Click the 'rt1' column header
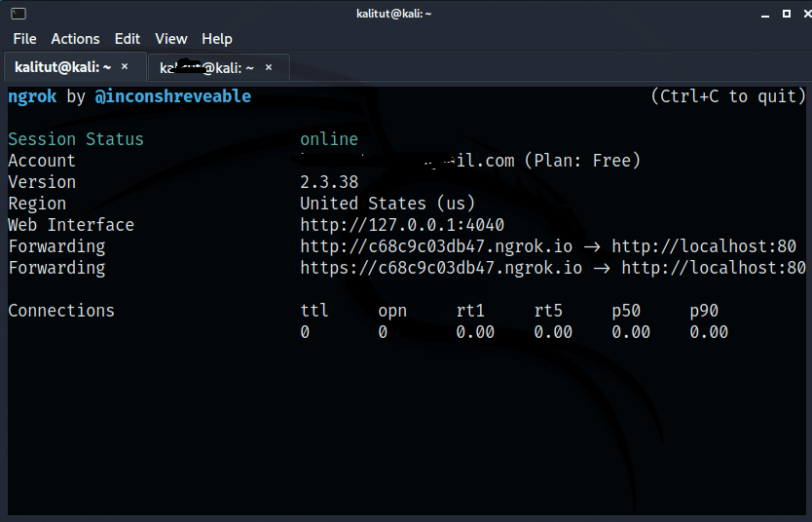812x522 pixels. pos(470,311)
